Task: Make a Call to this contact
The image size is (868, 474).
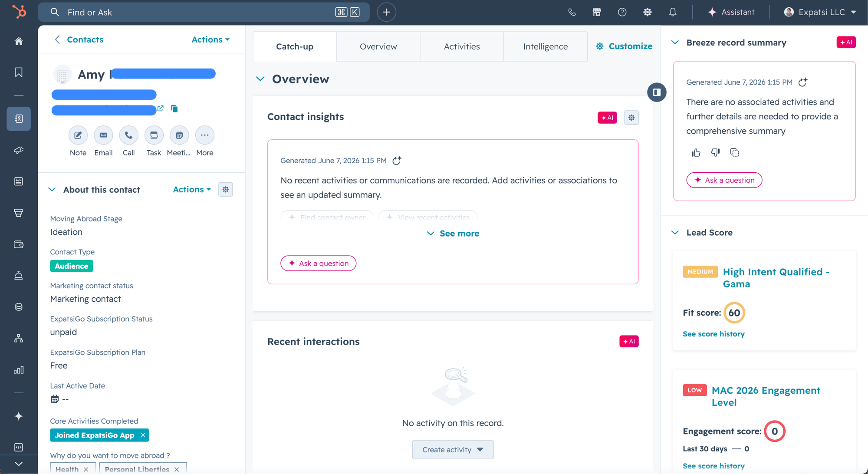Action: click(128, 135)
